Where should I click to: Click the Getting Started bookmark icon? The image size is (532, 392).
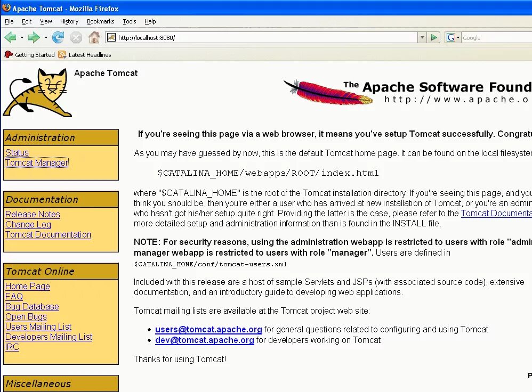point(9,55)
